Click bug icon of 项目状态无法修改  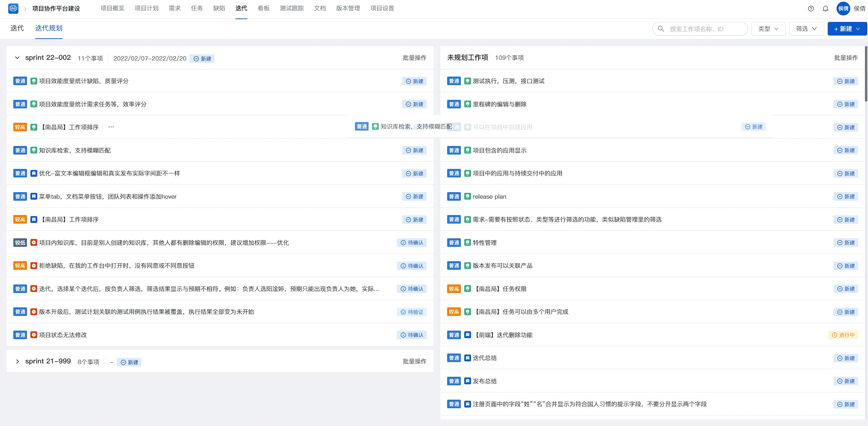point(33,335)
